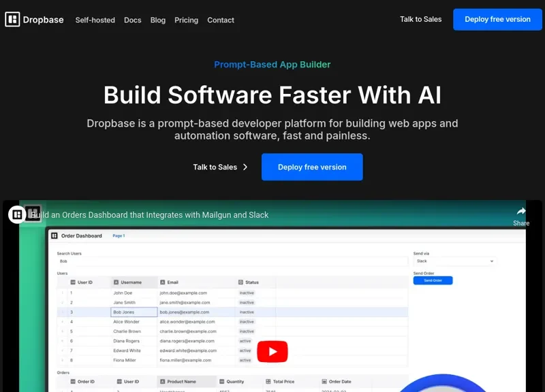Click fiona.miller@example.com email cell

tap(196, 360)
